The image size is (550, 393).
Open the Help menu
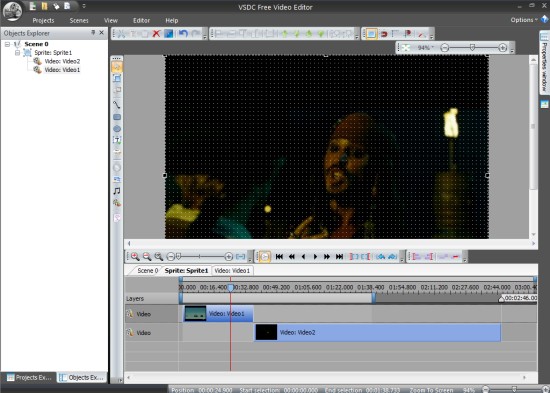[172, 20]
